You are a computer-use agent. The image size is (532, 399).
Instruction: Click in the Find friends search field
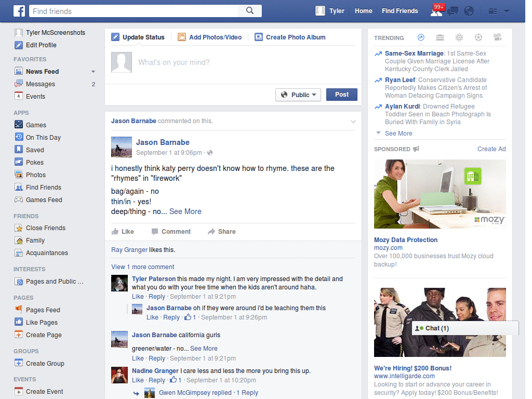click(x=134, y=11)
